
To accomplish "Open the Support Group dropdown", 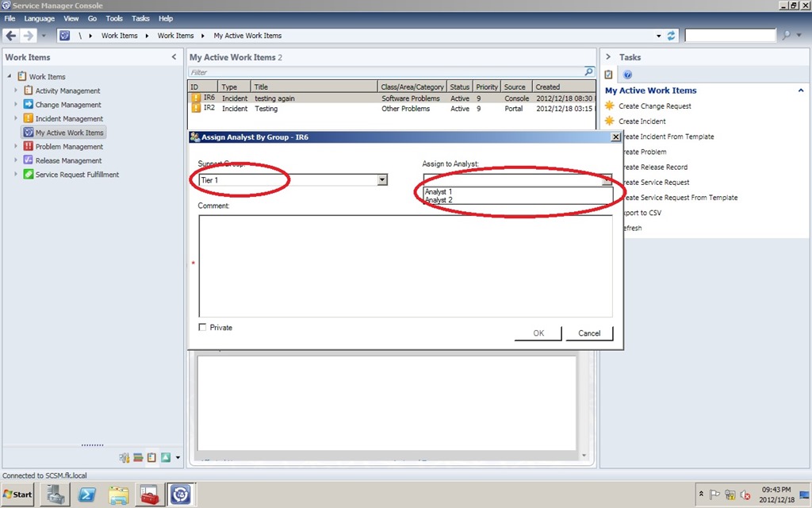I will [x=382, y=180].
